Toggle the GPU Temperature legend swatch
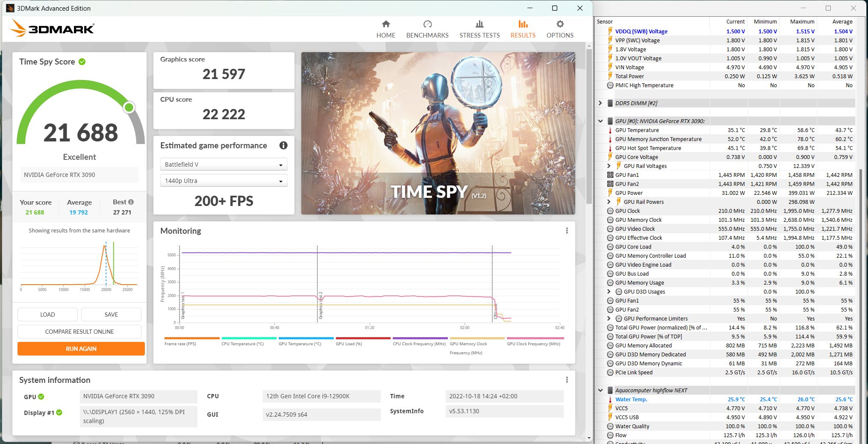 306,338
